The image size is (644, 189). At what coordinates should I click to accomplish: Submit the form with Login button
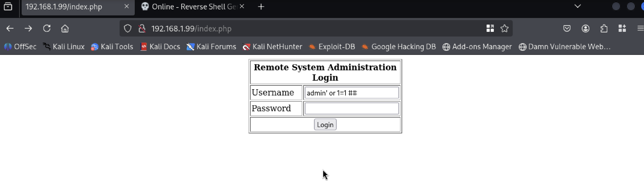[x=325, y=125]
